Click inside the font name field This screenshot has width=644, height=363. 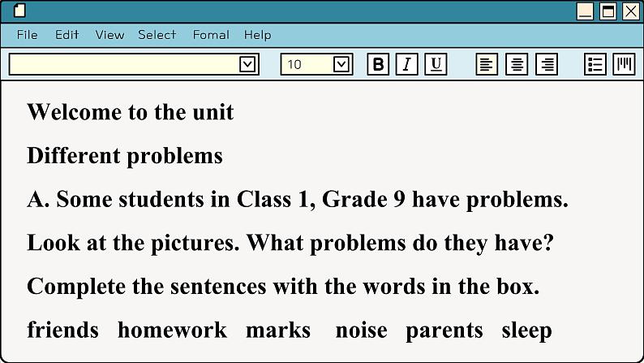point(123,65)
